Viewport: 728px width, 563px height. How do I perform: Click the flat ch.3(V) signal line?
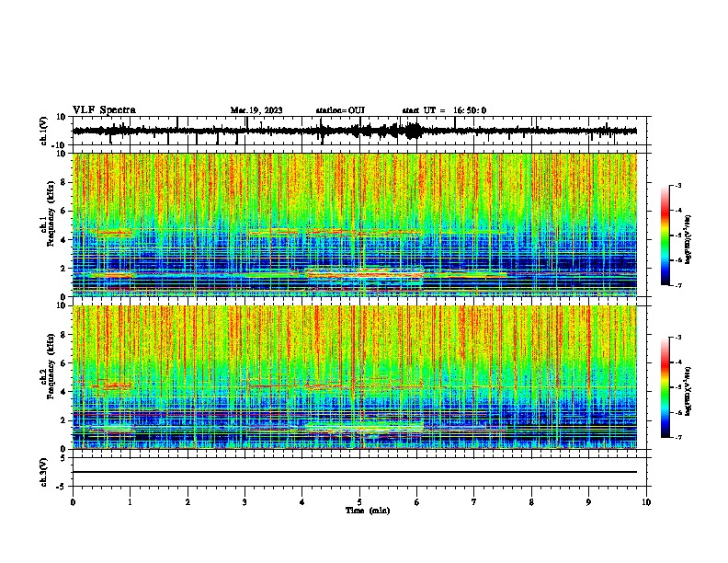(x=355, y=472)
